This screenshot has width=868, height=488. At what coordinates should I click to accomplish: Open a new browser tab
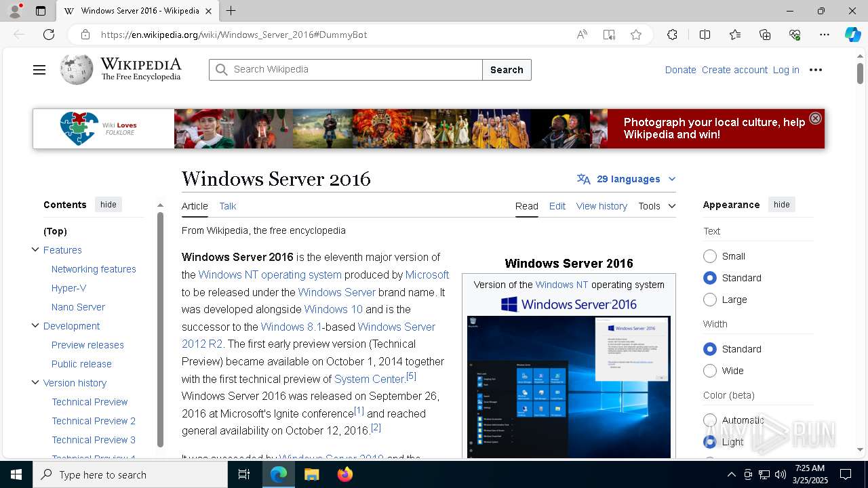(x=231, y=11)
